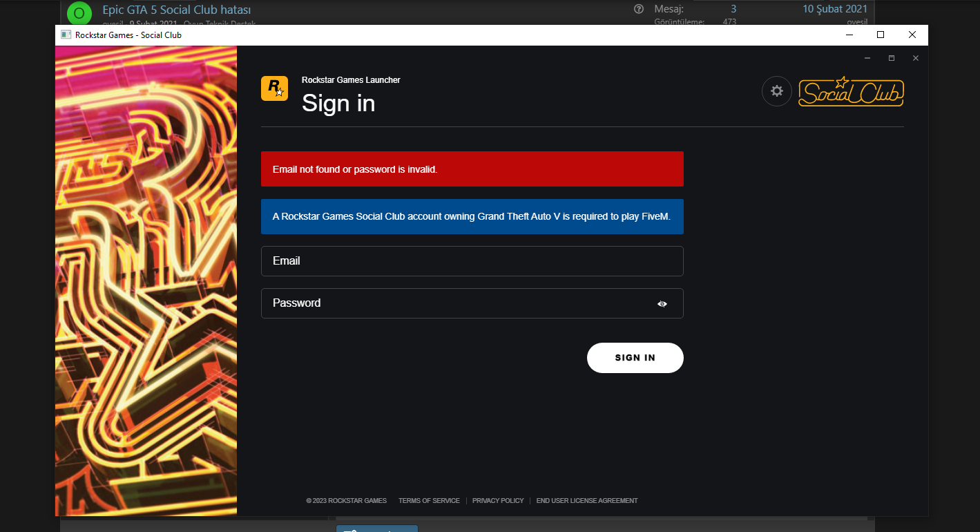Click the message count '3' in forum window

pyautogui.click(x=733, y=9)
